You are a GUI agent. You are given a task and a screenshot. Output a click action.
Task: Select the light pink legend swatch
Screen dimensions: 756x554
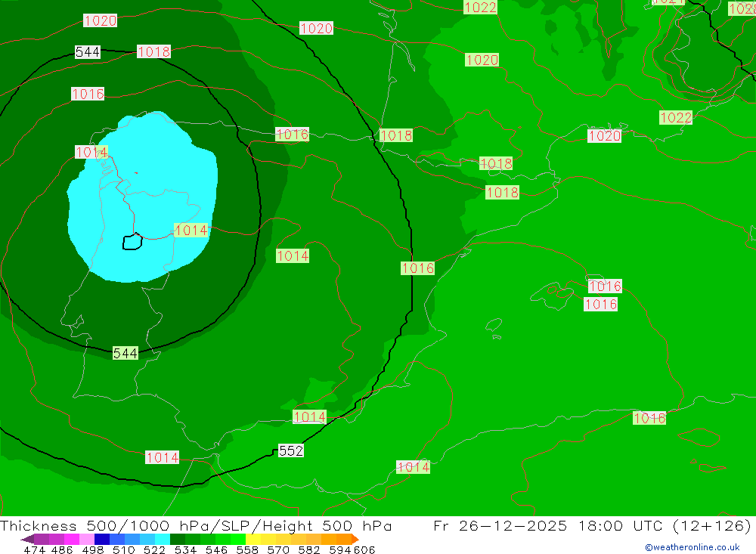coord(87,539)
